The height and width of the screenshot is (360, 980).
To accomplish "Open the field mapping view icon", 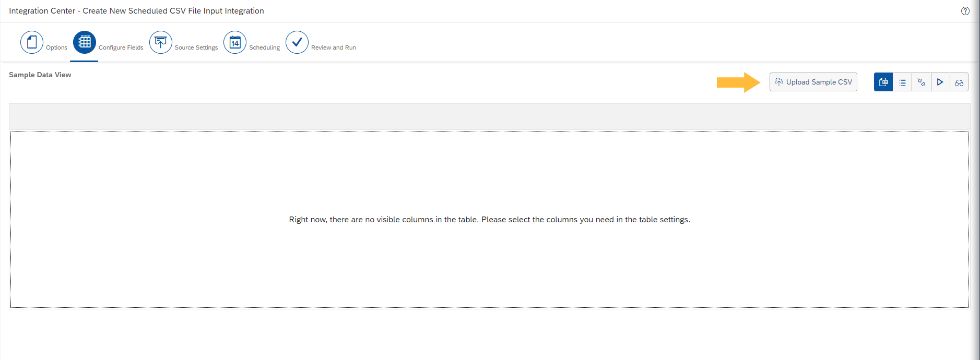I will [922, 82].
